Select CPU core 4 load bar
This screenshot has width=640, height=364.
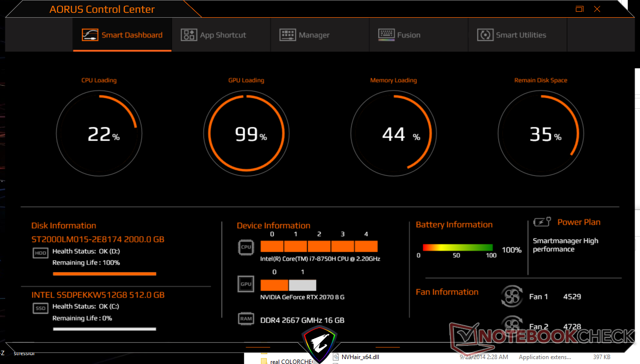point(366,246)
